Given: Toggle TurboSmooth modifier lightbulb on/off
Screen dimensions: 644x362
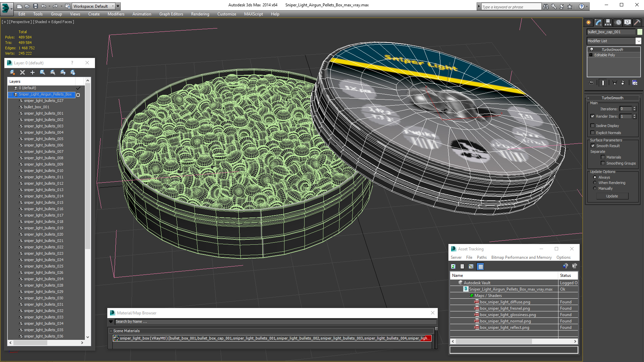Looking at the screenshot, I should (592, 50).
